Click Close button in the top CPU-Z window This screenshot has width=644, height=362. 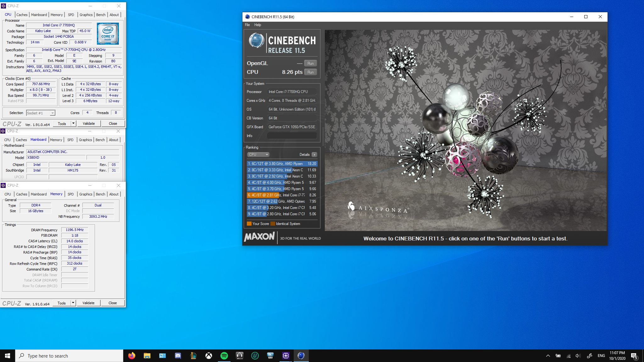pyautogui.click(x=113, y=123)
